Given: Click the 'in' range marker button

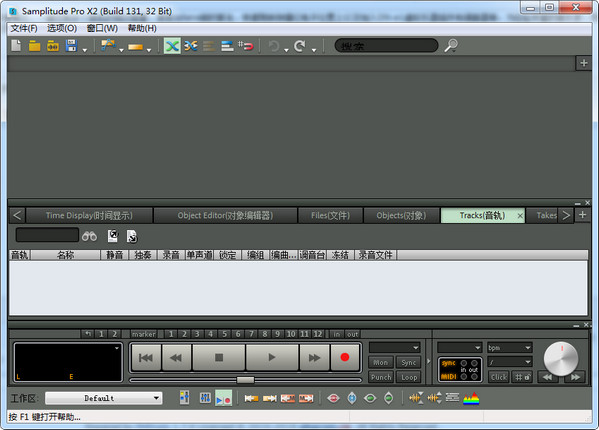Looking at the screenshot, I should (x=337, y=334).
